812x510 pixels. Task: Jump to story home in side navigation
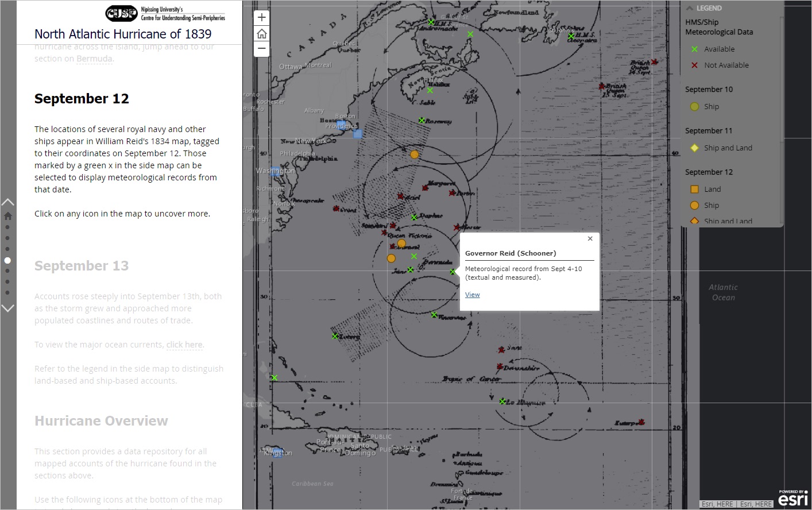(x=7, y=216)
